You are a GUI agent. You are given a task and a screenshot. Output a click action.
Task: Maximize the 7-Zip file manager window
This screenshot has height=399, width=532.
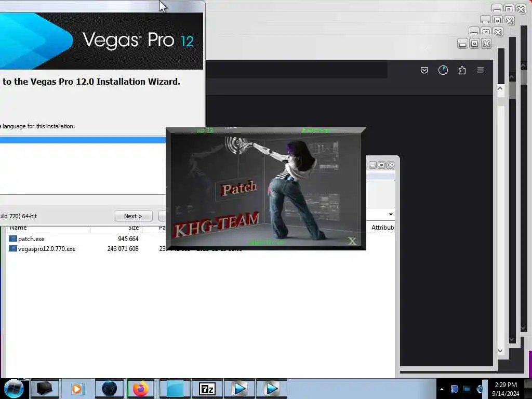click(381, 165)
